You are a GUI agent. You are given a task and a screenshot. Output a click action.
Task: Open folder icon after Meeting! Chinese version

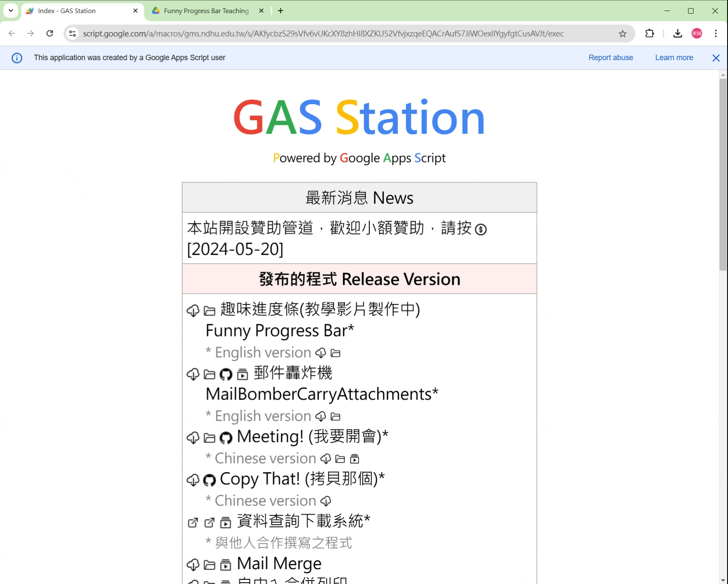340,459
